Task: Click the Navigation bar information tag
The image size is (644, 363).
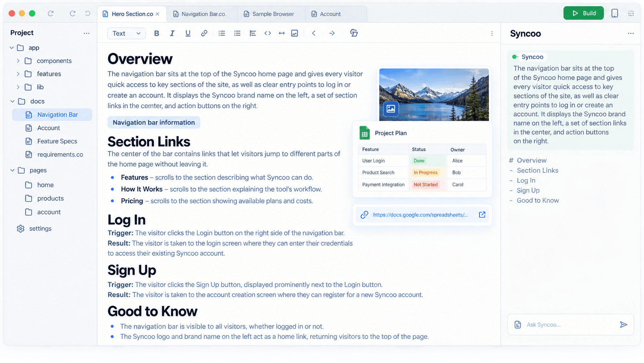Action: coord(154,123)
